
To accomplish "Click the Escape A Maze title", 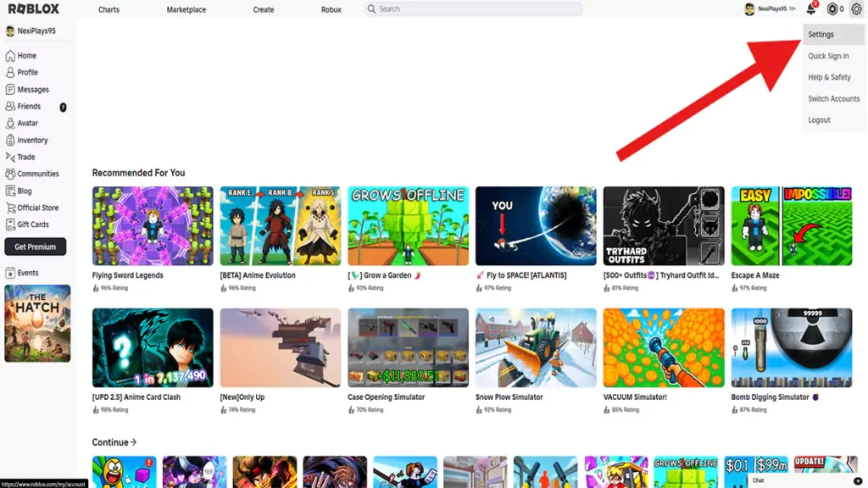I will pyautogui.click(x=755, y=275).
